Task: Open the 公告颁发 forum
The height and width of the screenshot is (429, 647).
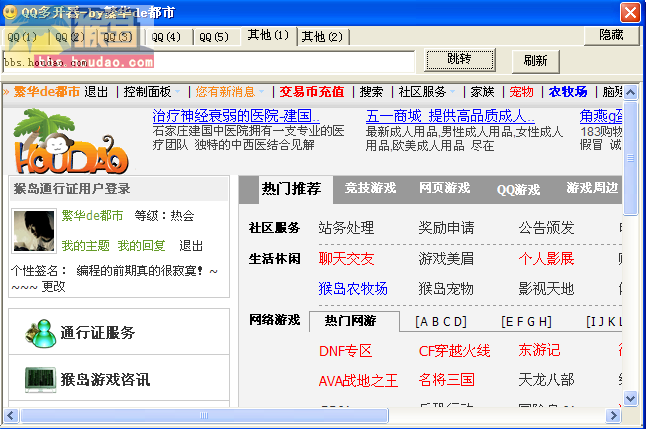Action: point(546,228)
